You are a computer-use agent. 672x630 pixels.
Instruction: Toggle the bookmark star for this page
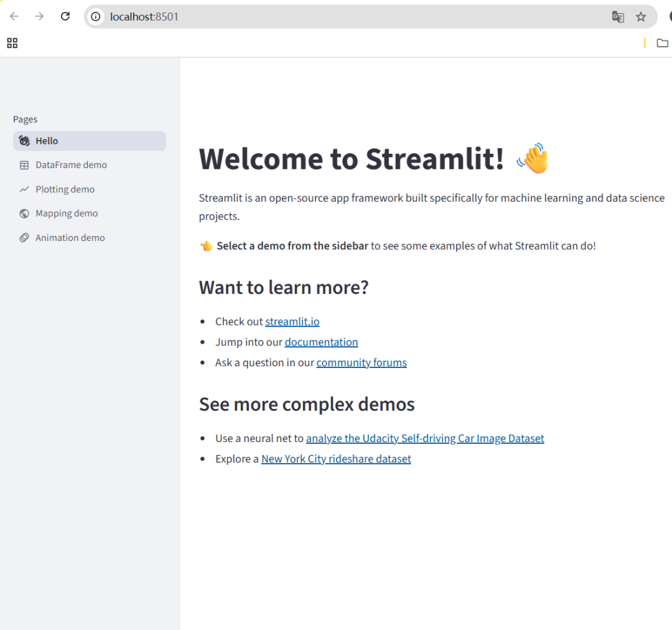tap(641, 17)
